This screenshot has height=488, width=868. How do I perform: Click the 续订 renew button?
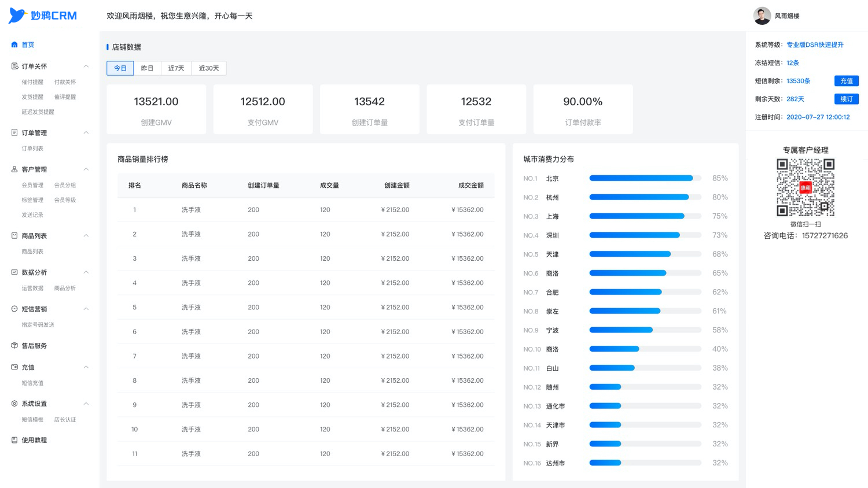tap(846, 99)
